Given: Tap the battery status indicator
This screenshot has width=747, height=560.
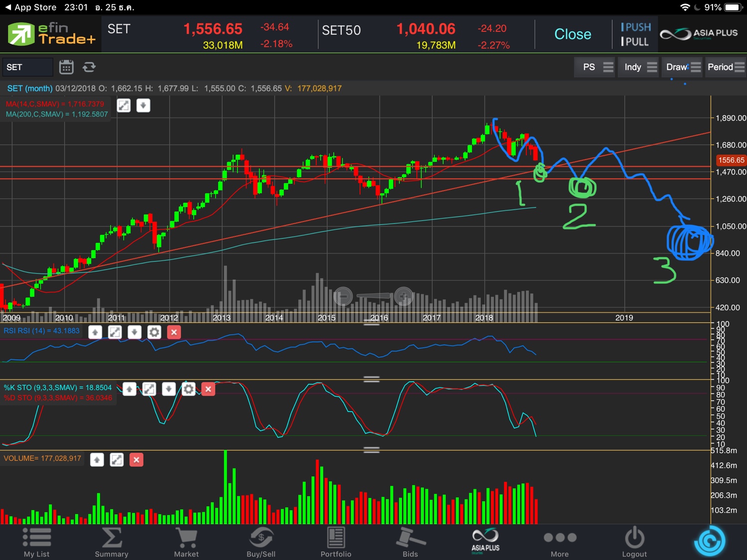Looking at the screenshot, I should click(x=734, y=7).
